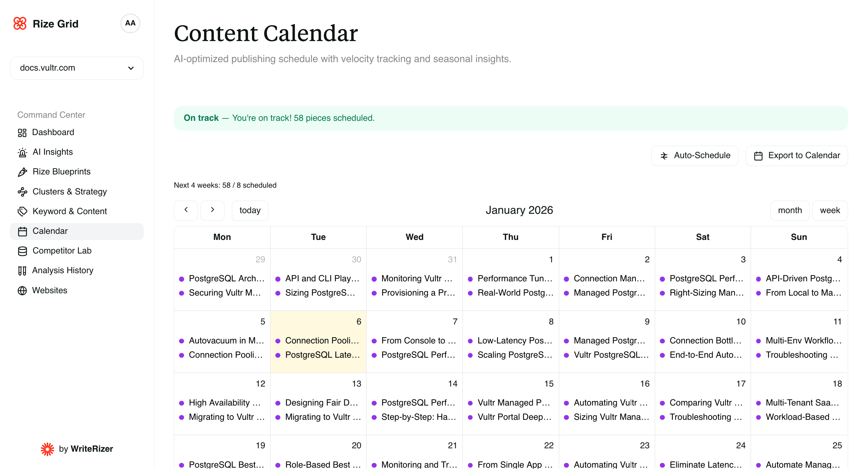The width and height of the screenshot is (868, 469).
Task: Jump to today using the today button
Action: pyautogui.click(x=250, y=210)
